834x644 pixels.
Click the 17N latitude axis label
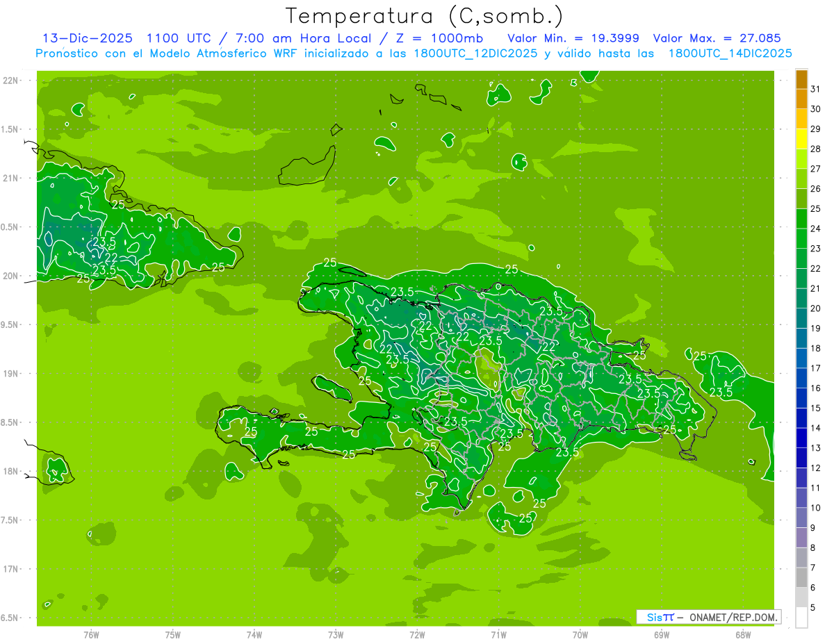[11, 569]
